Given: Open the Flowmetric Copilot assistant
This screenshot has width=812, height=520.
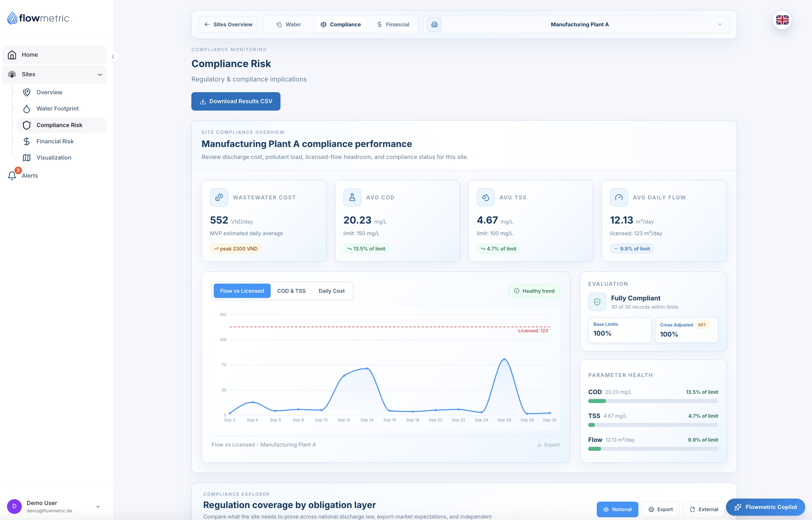Looking at the screenshot, I should click(x=765, y=507).
